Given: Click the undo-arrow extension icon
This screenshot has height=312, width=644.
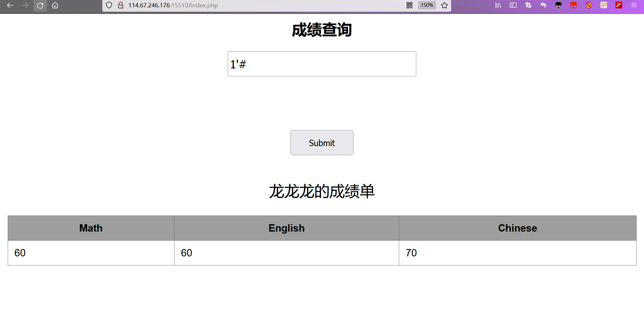Looking at the screenshot, I should point(543,5).
